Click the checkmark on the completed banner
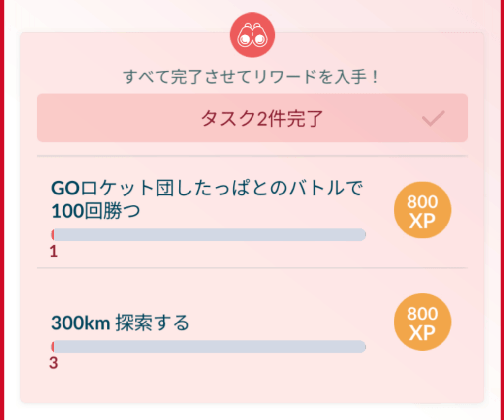 pos(433,118)
